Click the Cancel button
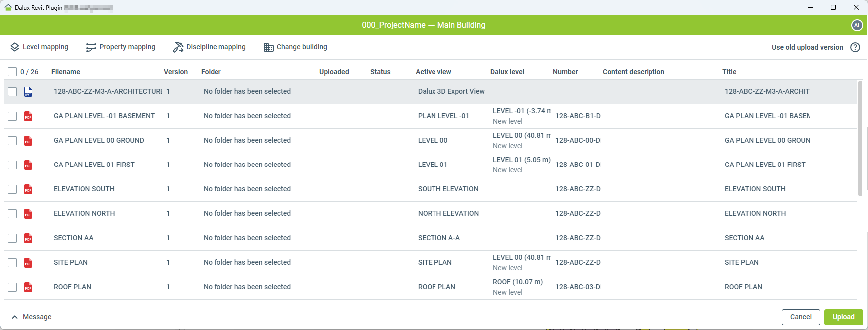The width and height of the screenshot is (868, 330). [x=800, y=317]
